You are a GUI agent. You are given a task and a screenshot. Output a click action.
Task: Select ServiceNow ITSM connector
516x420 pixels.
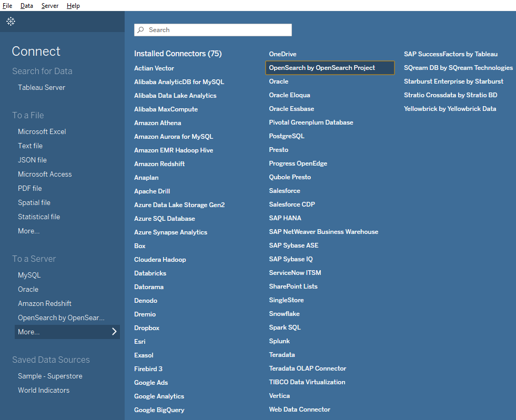pos(295,273)
